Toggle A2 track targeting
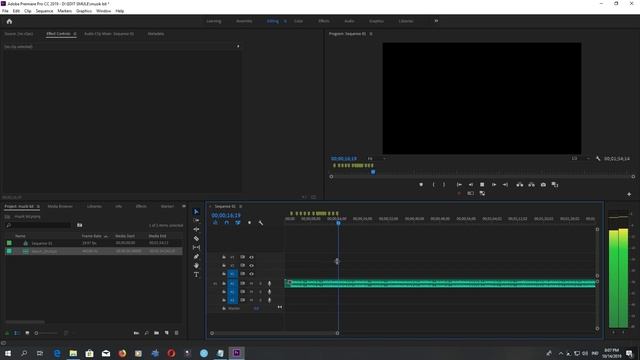 point(232,292)
